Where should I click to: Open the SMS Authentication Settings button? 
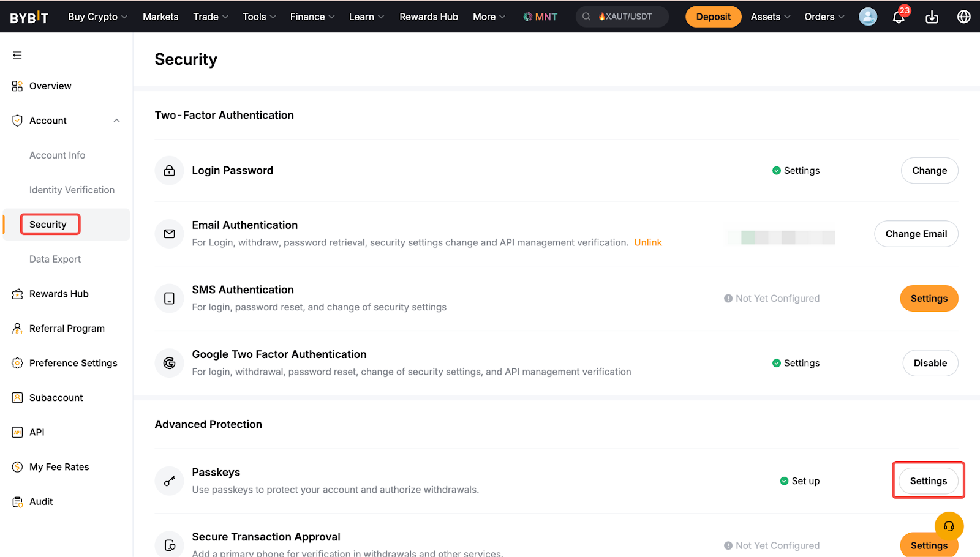929,299
